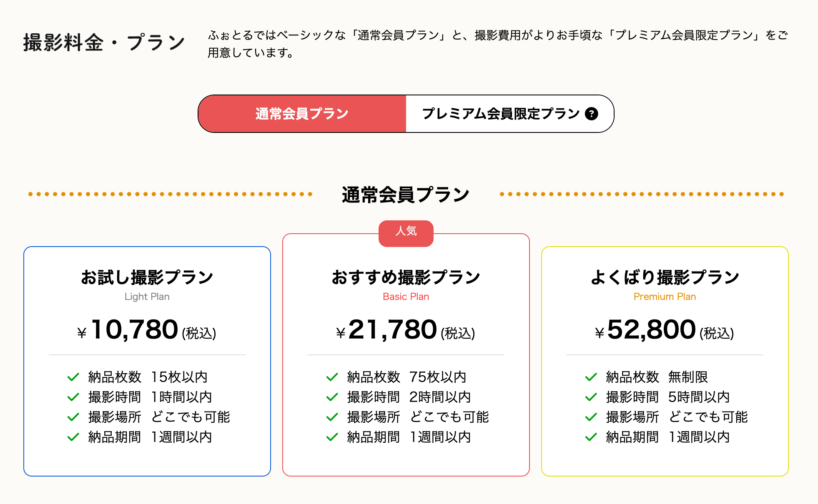
Task: Click the gray Light Plan label
Action: (147, 297)
